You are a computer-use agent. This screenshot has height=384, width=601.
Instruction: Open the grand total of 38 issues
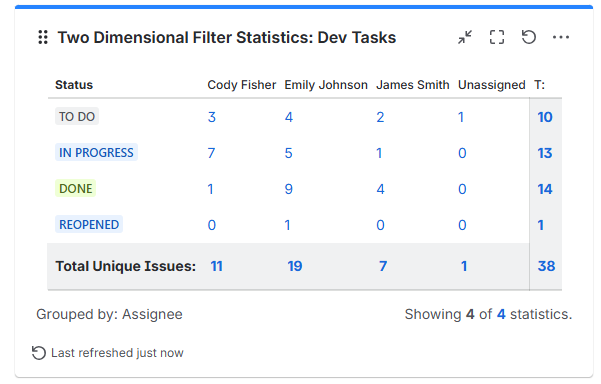(546, 266)
